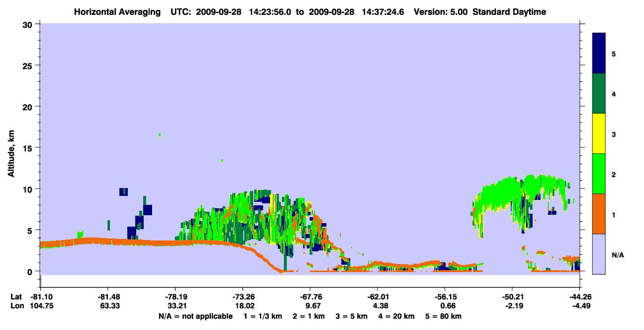Click the y-axis tick label 20
The width and height of the screenshot is (644, 330).
click(x=29, y=106)
